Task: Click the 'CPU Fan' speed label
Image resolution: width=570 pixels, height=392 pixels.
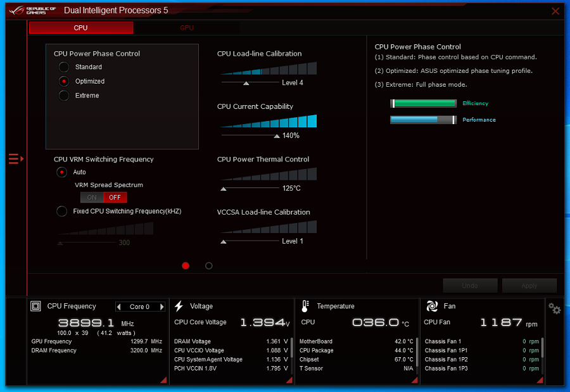Action: pos(437,322)
